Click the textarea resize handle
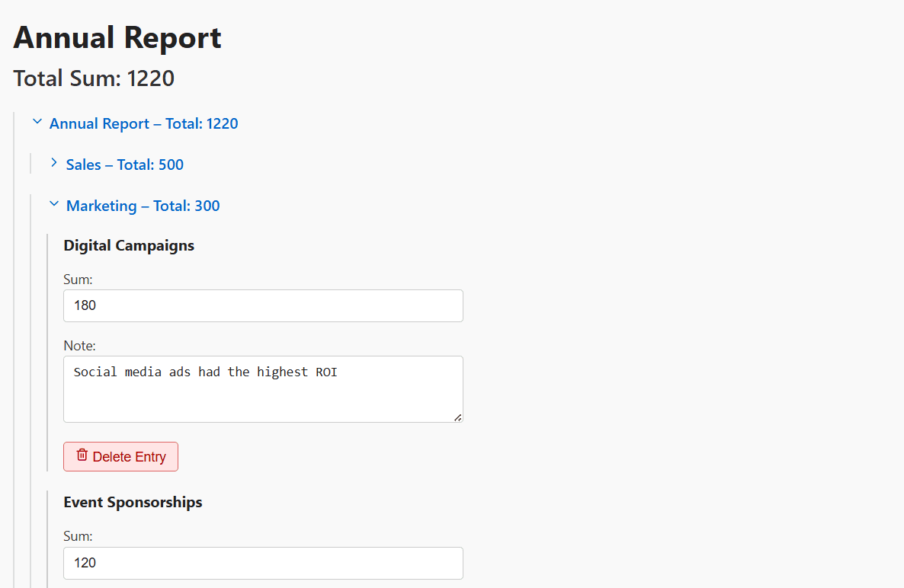Image resolution: width=904 pixels, height=588 pixels. pyautogui.click(x=459, y=417)
